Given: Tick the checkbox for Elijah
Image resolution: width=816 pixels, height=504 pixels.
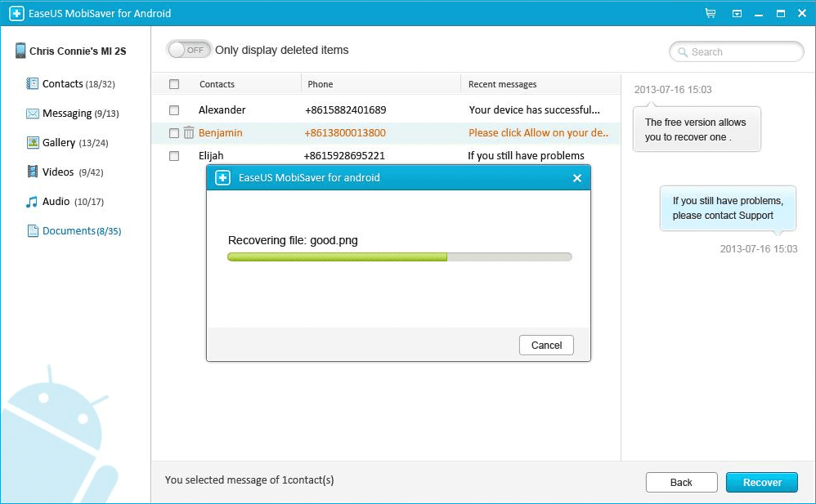Looking at the screenshot, I should [x=174, y=155].
